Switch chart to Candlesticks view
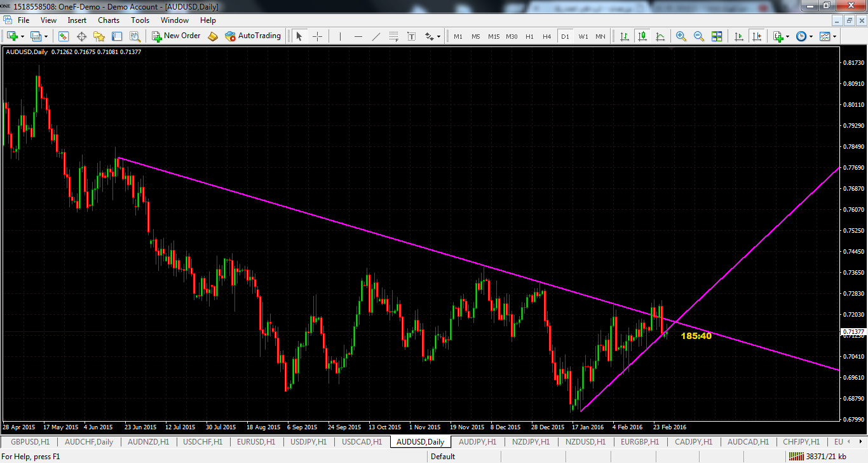Image resolution: width=868 pixels, height=463 pixels. click(x=642, y=36)
